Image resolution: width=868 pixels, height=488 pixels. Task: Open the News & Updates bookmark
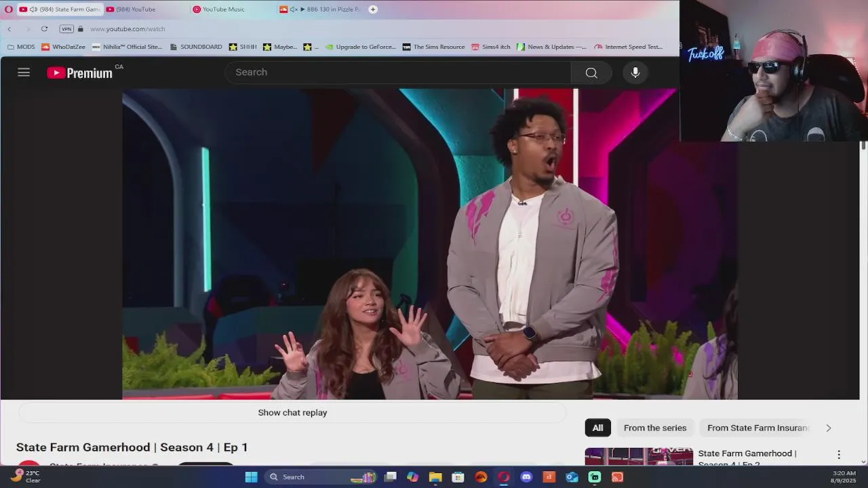552,47
